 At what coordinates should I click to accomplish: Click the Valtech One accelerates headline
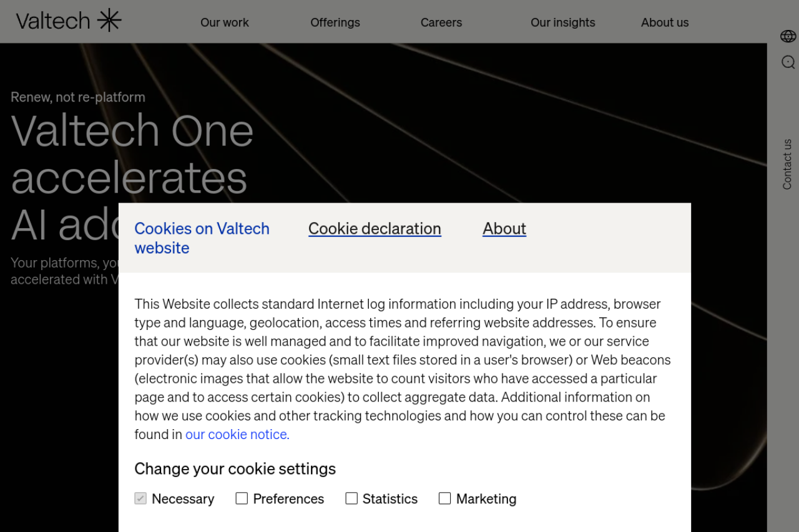click(x=132, y=154)
